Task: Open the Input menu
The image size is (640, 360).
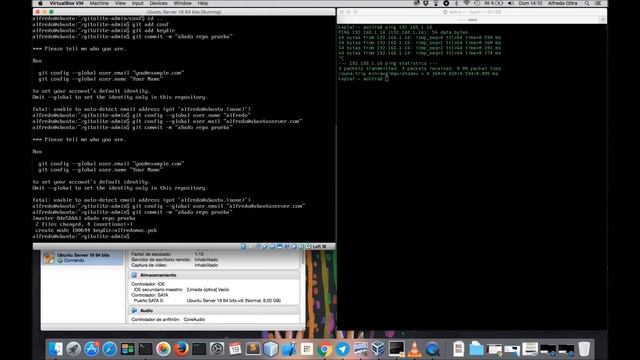Action: pos(138,3)
